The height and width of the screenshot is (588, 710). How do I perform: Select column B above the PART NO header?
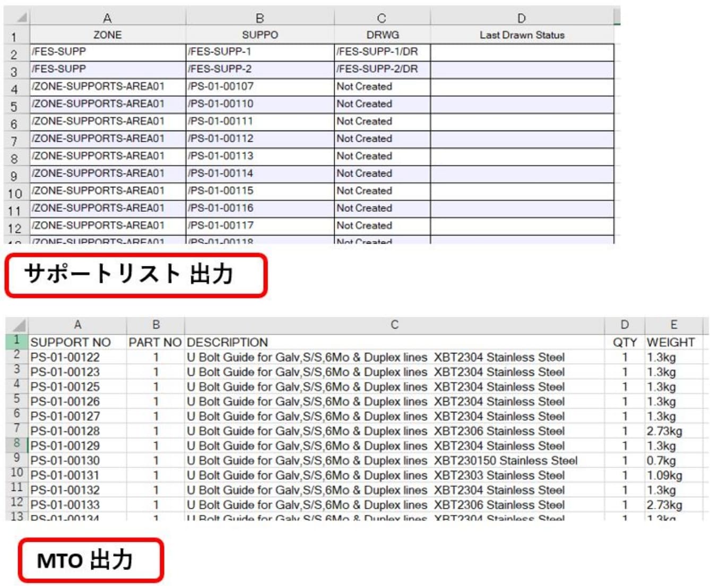(155, 325)
